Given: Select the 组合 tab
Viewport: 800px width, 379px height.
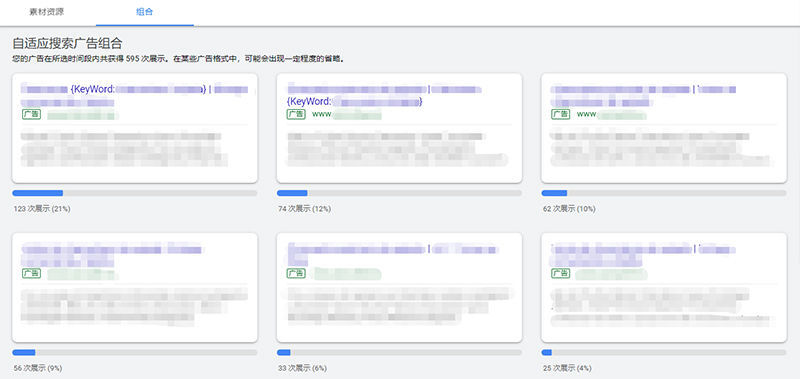Looking at the screenshot, I should click(x=144, y=12).
